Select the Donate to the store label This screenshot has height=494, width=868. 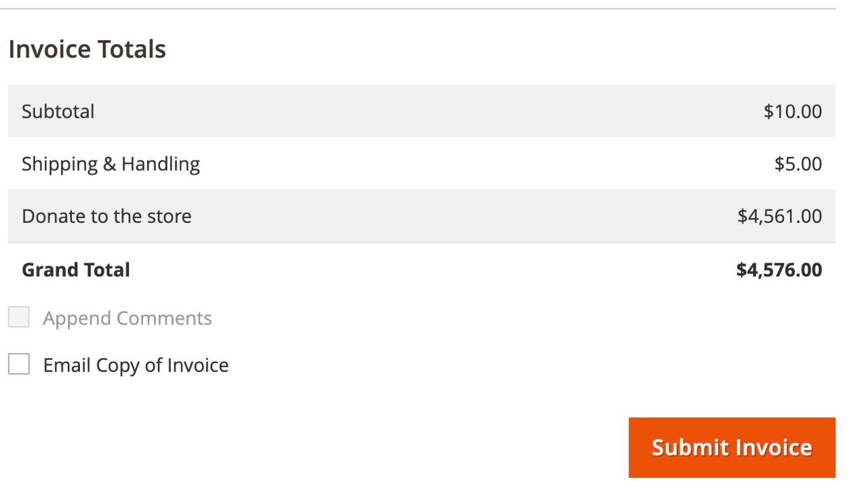tap(106, 216)
